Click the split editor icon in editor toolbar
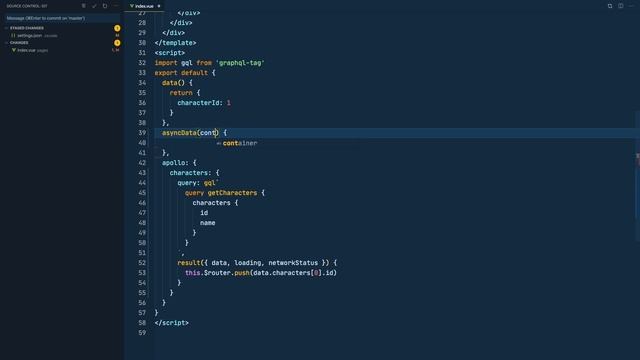The width and height of the screenshot is (640, 360). click(x=620, y=6)
